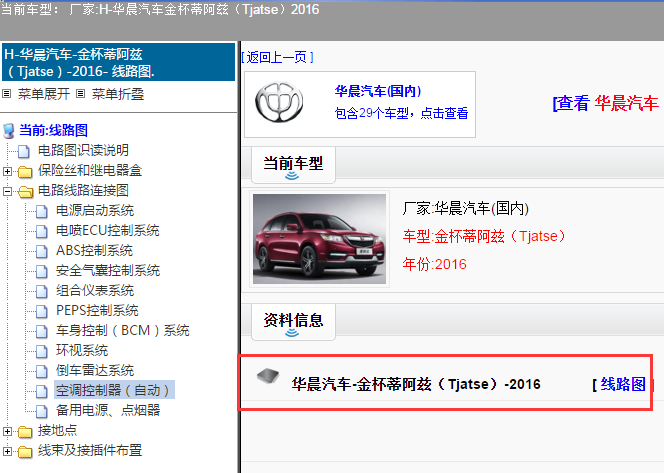Open 备用电源、点烟器 diagram entry
This screenshot has height=473, width=664.
click(x=108, y=410)
